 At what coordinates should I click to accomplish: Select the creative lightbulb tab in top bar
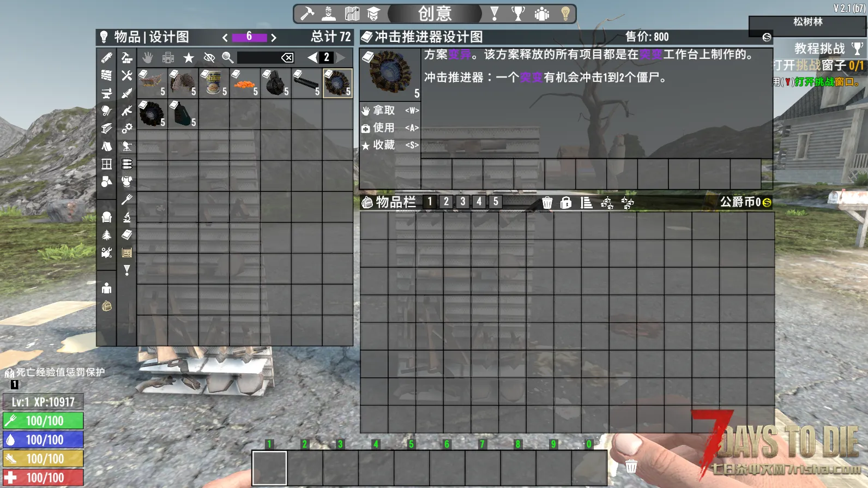565,14
